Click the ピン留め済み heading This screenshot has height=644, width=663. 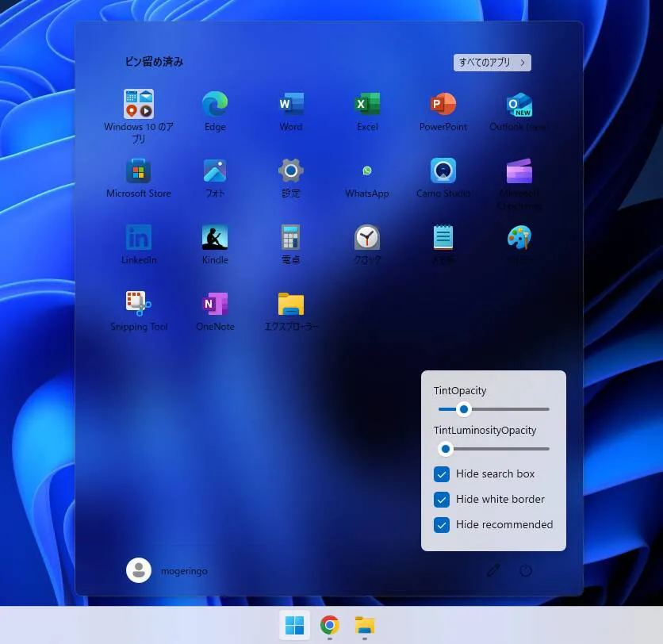154,62
